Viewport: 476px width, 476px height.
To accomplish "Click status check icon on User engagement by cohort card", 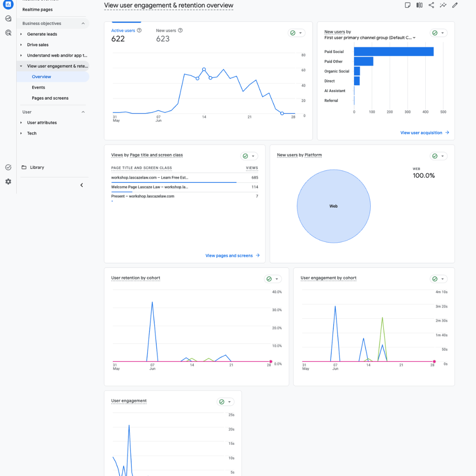I will pos(435,279).
